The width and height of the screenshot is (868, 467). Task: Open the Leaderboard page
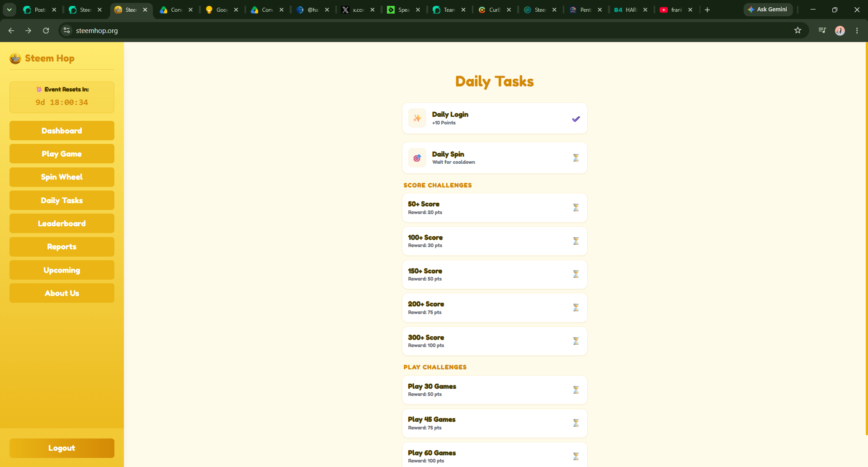62,224
